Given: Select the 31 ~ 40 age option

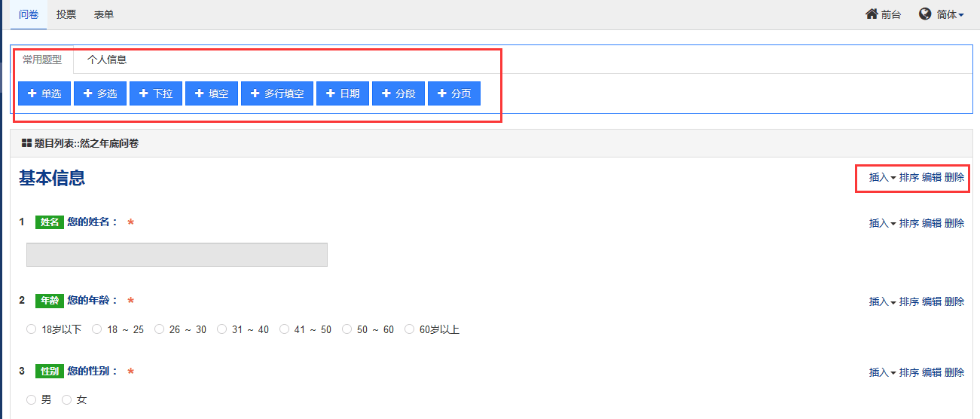Looking at the screenshot, I should tap(221, 329).
